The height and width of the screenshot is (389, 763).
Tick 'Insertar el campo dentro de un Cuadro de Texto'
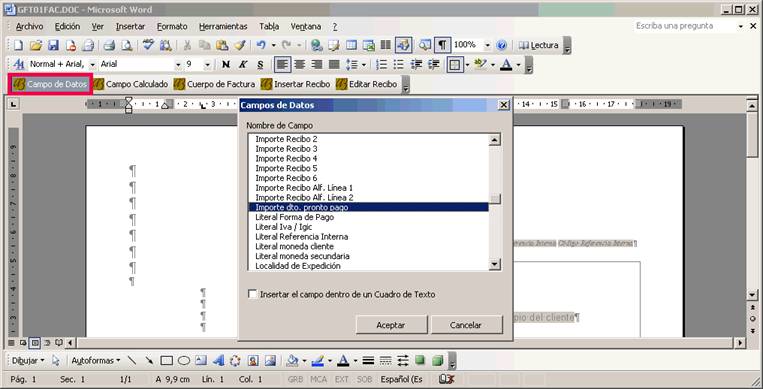[x=252, y=294]
